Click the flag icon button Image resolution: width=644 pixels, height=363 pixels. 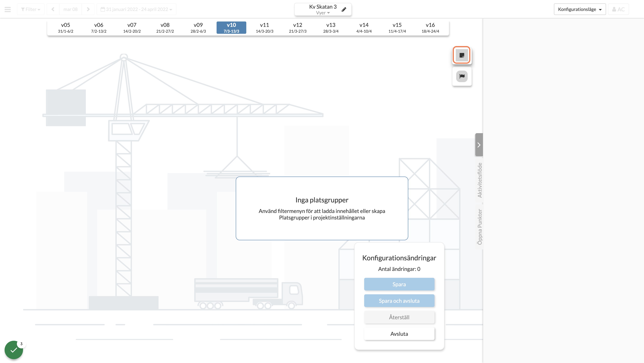(x=462, y=76)
